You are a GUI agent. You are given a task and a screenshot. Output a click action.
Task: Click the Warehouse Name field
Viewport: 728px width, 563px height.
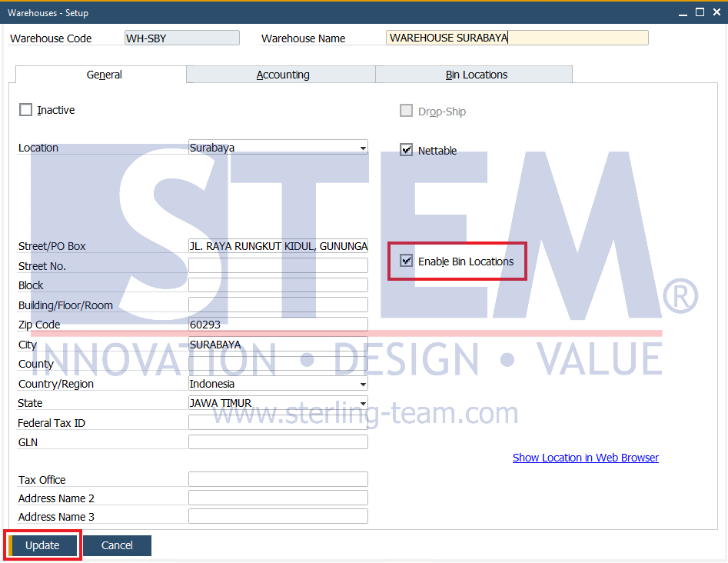point(517,38)
